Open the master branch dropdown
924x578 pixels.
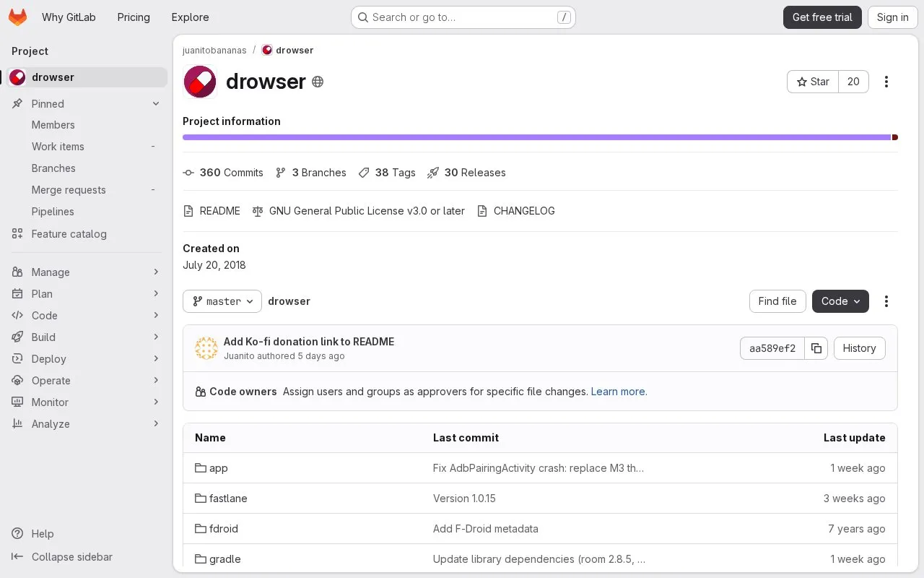[x=222, y=301]
